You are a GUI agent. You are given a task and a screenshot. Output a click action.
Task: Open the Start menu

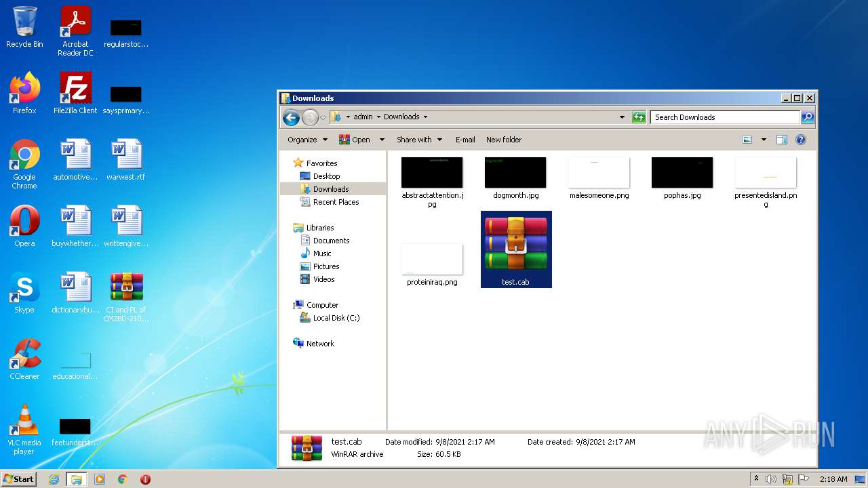pos(18,479)
